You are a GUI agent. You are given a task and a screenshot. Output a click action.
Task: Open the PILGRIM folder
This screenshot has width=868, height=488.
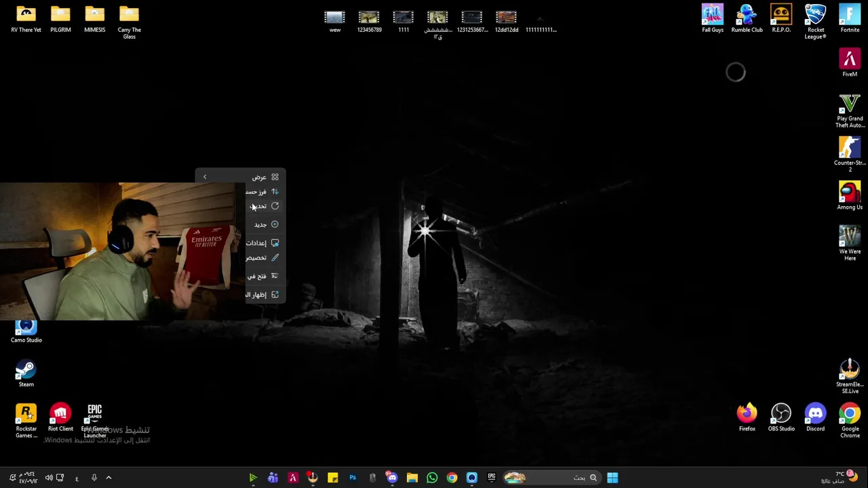point(60,20)
